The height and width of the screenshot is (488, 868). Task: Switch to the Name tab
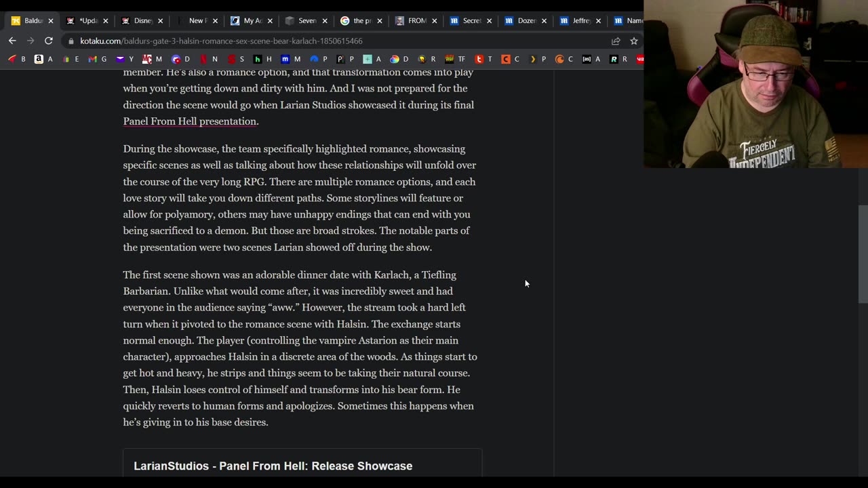point(627,20)
